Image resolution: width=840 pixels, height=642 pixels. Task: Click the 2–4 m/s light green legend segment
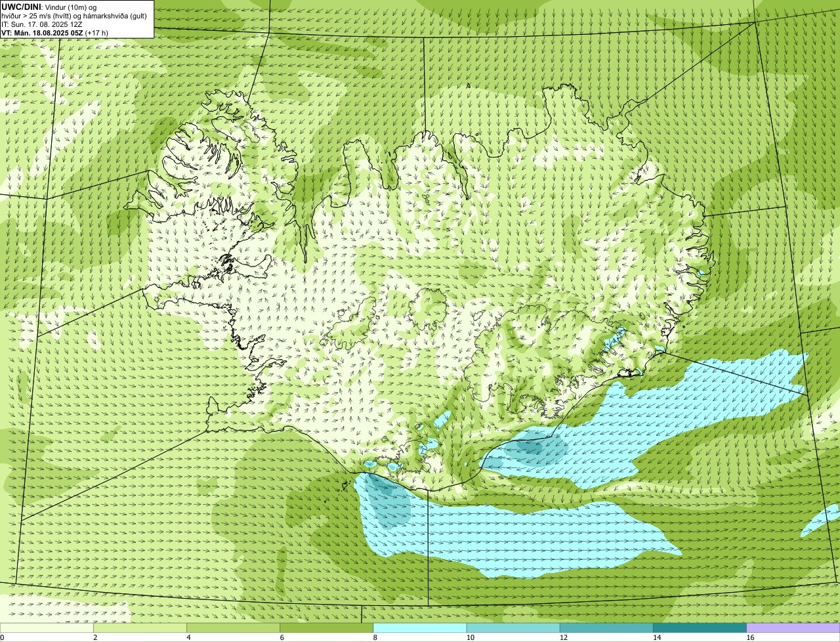[x=140, y=628]
